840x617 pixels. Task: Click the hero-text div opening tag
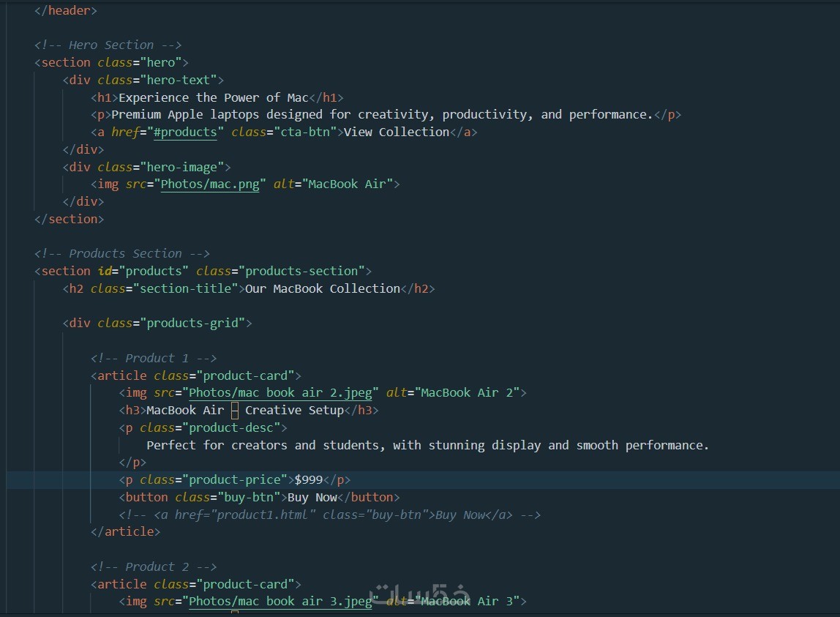[143, 81]
